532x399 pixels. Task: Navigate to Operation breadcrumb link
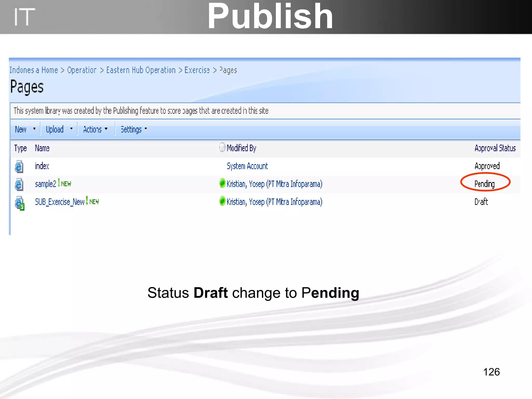(x=82, y=70)
